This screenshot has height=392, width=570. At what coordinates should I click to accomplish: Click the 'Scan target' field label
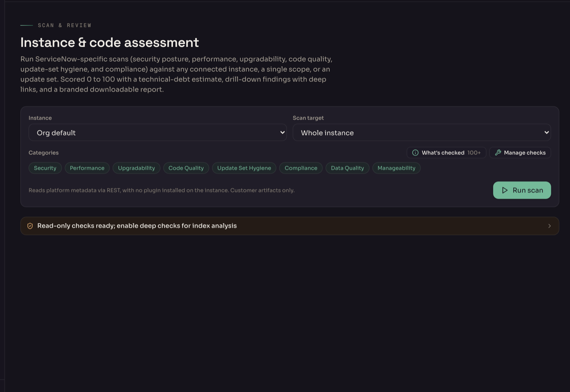click(308, 118)
